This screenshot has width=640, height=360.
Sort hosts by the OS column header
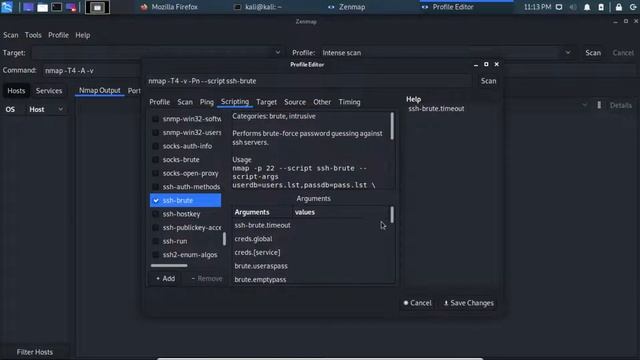(x=10, y=109)
